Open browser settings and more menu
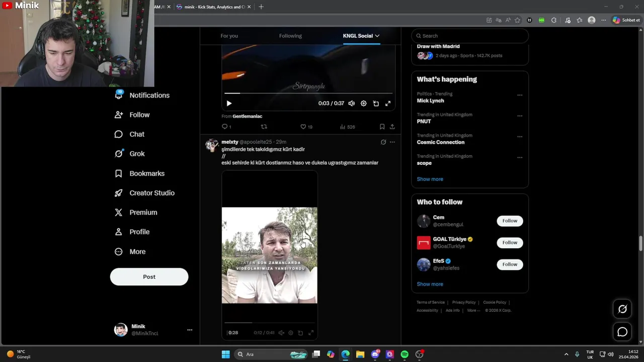644x362 pixels. point(603,20)
